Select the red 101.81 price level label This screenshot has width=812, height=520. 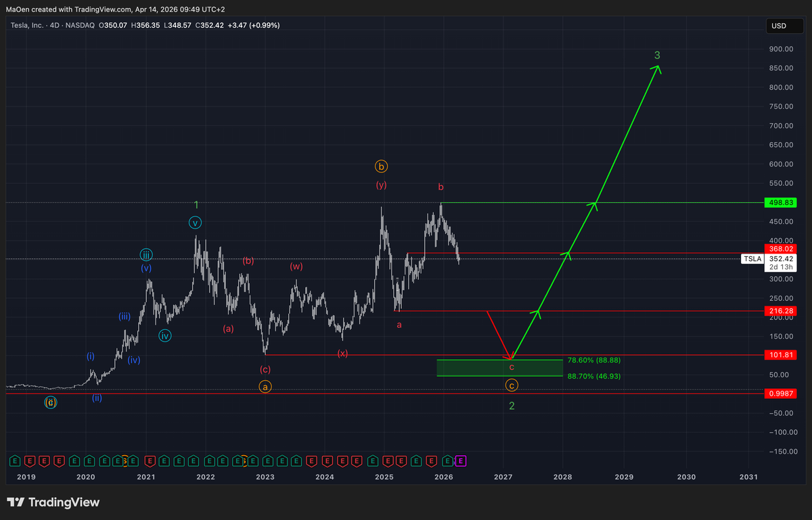[781, 354]
